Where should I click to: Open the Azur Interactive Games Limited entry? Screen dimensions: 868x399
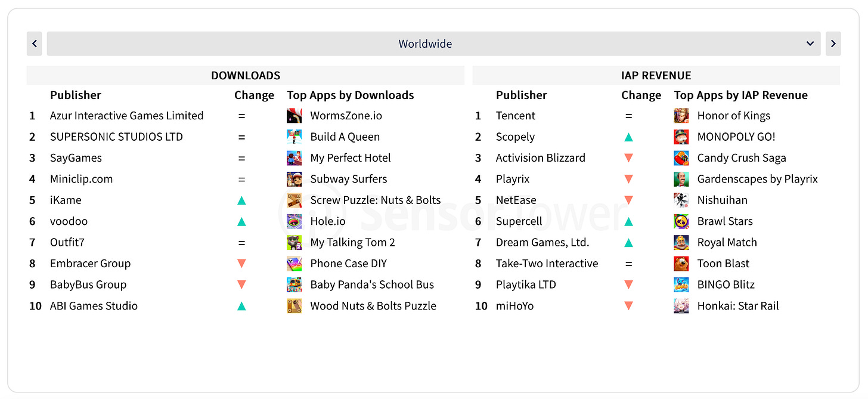coord(126,116)
